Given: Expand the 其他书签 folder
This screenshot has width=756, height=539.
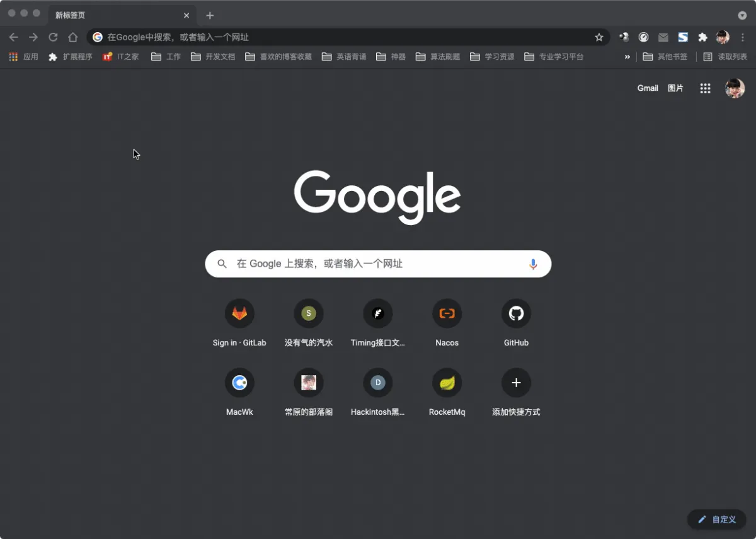Looking at the screenshot, I should click(665, 57).
